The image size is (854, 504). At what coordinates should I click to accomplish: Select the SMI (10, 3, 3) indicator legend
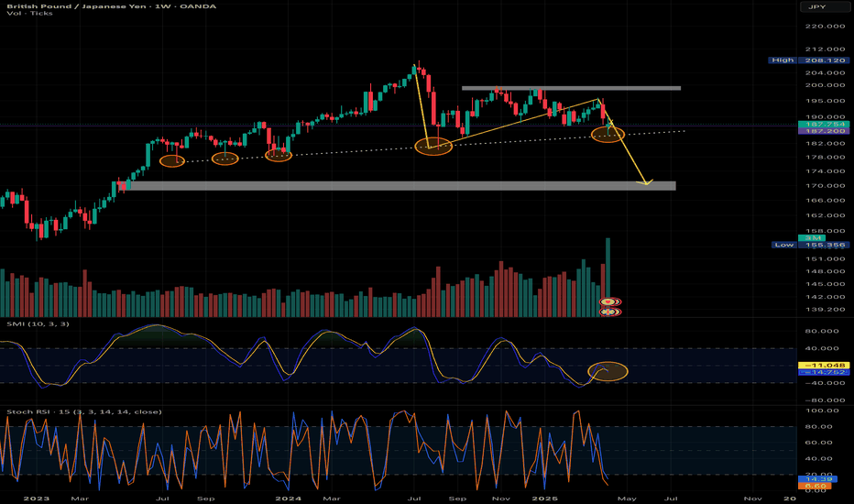38,324
